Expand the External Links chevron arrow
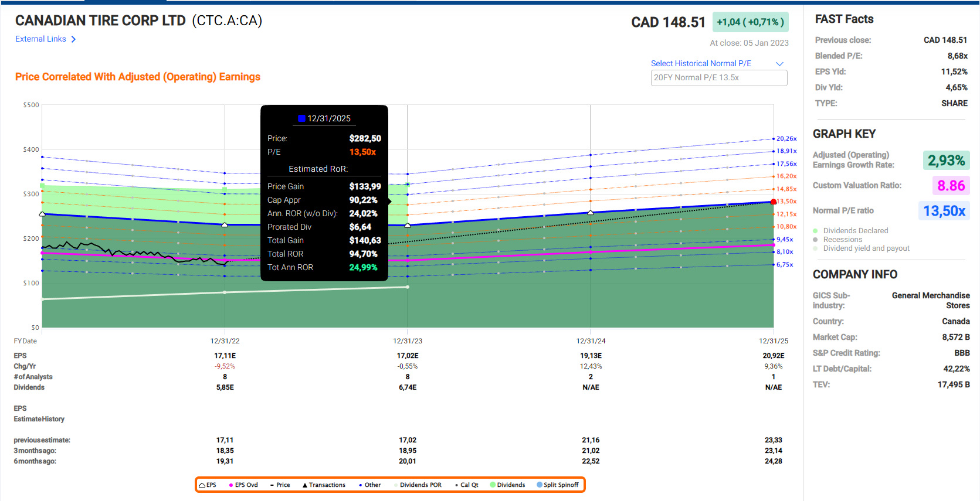The width and height of the screenshot is (980, 501). click(73, 39)
